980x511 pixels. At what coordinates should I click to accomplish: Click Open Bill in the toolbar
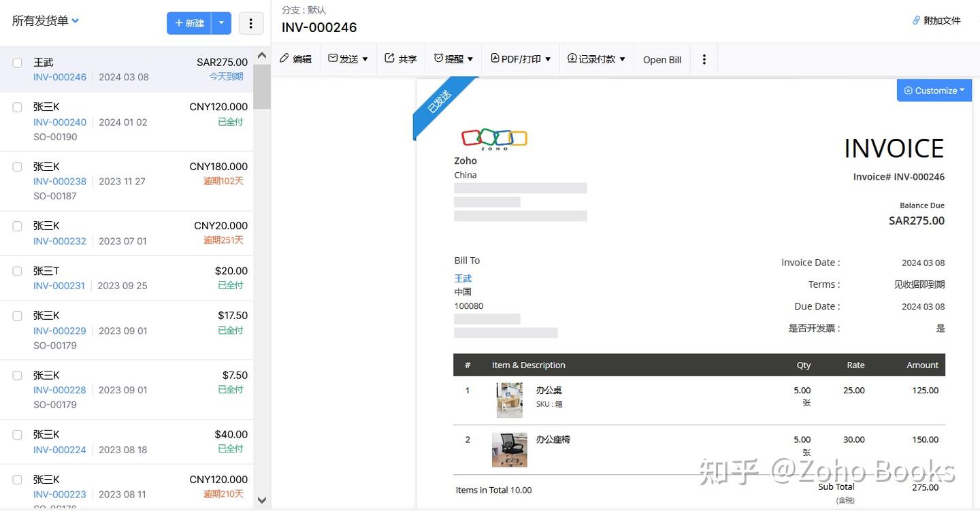tap(661, 59)
